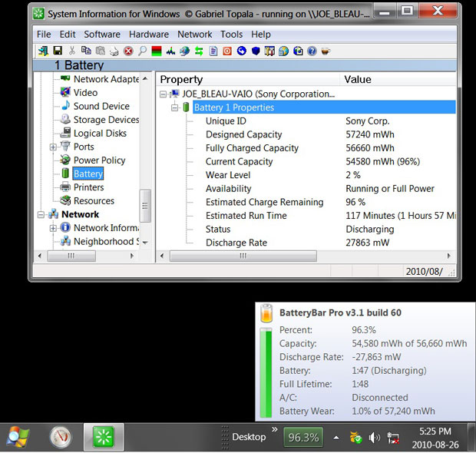The width and height of the screenshot is (476, 453).
Task: Click the green two-arrows toolbar icon
Action: (x=199, y=51)
